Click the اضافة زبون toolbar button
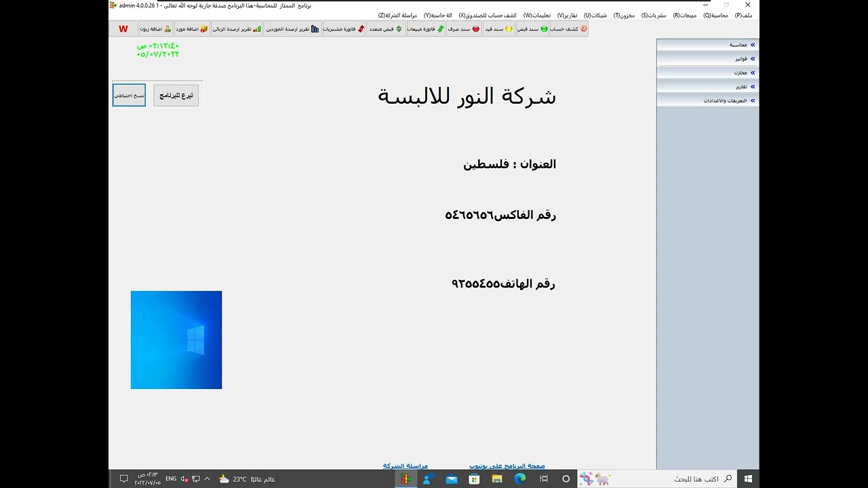 pyautogui.click(x=156, y=29)
